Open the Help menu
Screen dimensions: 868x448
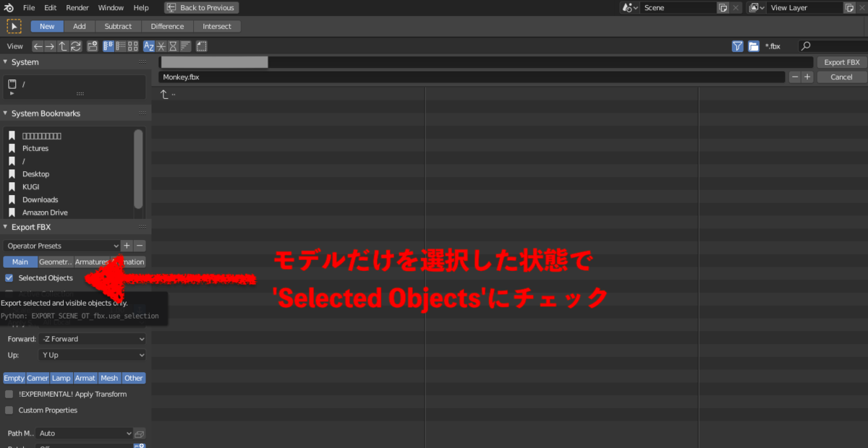point(141,8)
